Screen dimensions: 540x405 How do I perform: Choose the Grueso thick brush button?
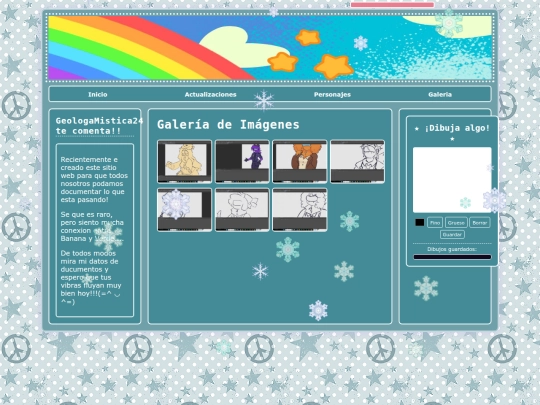coord(456,222)
